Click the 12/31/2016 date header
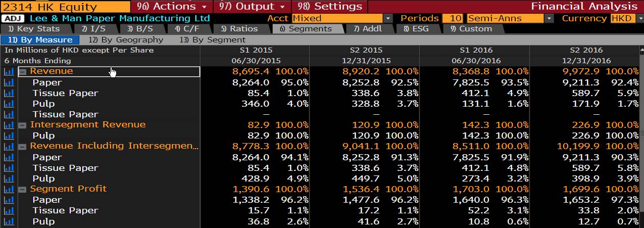 [586, 61]
